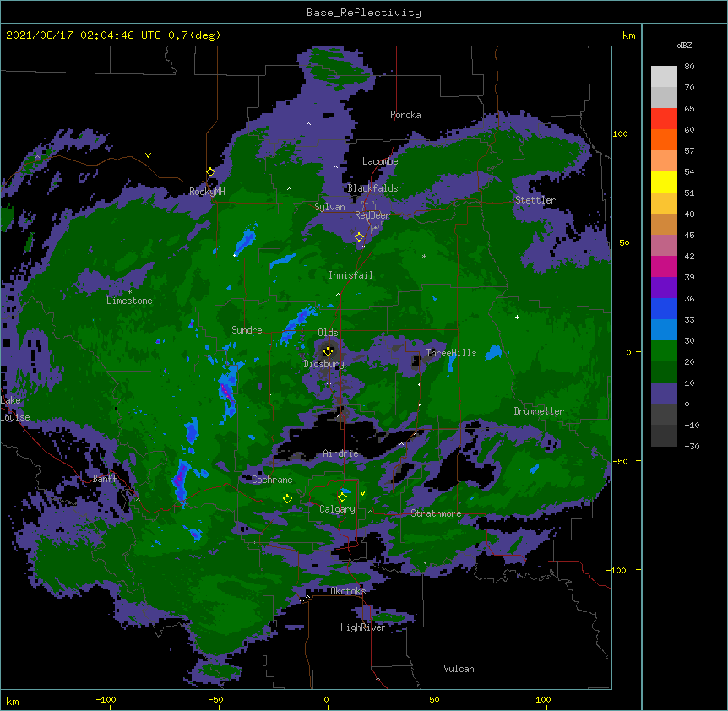Viewport: 728px width, 711px height.
Task: Click the Lake Louise label
Action: coord(15,409)
